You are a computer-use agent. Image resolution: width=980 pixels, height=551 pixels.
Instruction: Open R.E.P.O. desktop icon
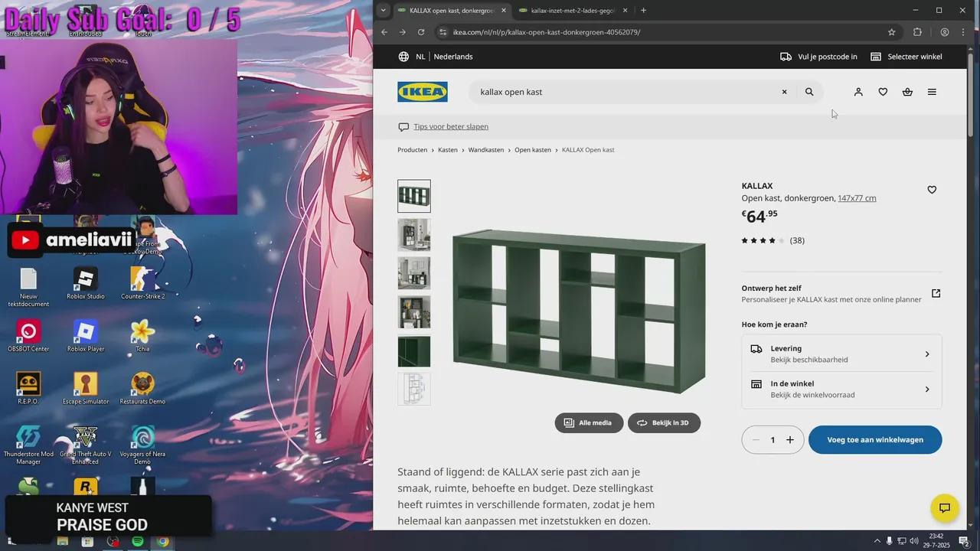pyautogui.click(x=28, y=389)
